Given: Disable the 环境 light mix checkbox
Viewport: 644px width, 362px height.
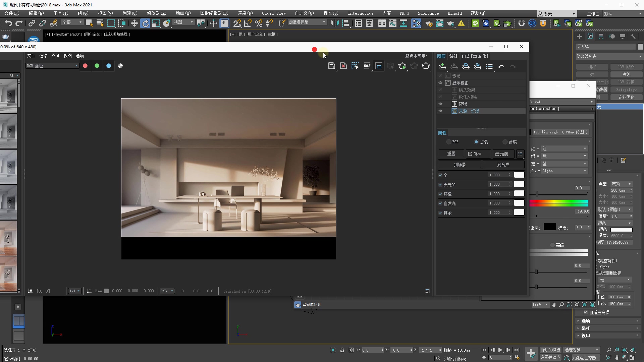Looking at the screenshot, I should pos(440,194).
